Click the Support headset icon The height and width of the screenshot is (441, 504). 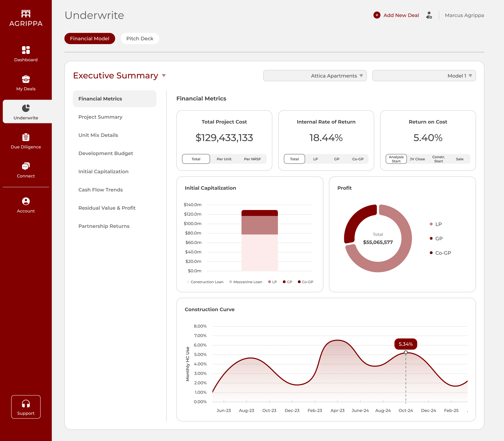coord(26,404)
